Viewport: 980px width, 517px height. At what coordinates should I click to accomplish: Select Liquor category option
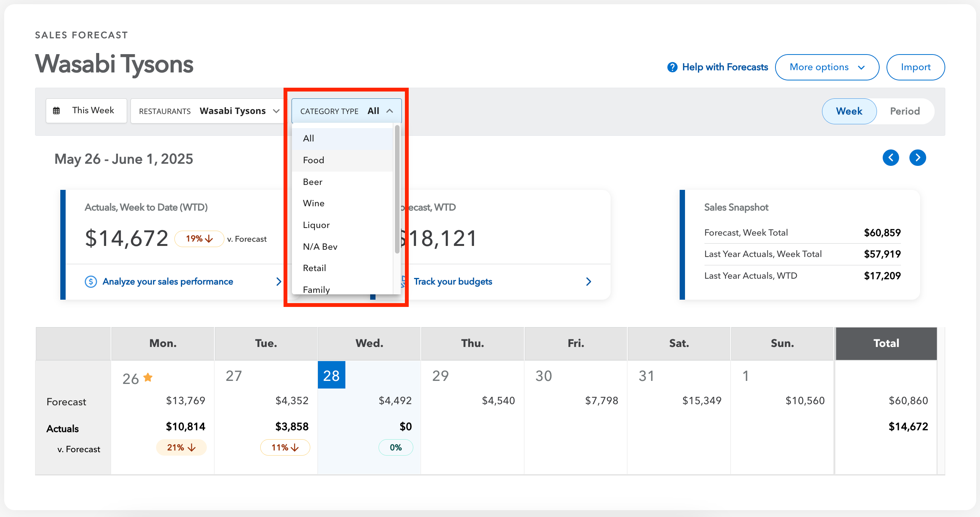(x=342, y=225)
